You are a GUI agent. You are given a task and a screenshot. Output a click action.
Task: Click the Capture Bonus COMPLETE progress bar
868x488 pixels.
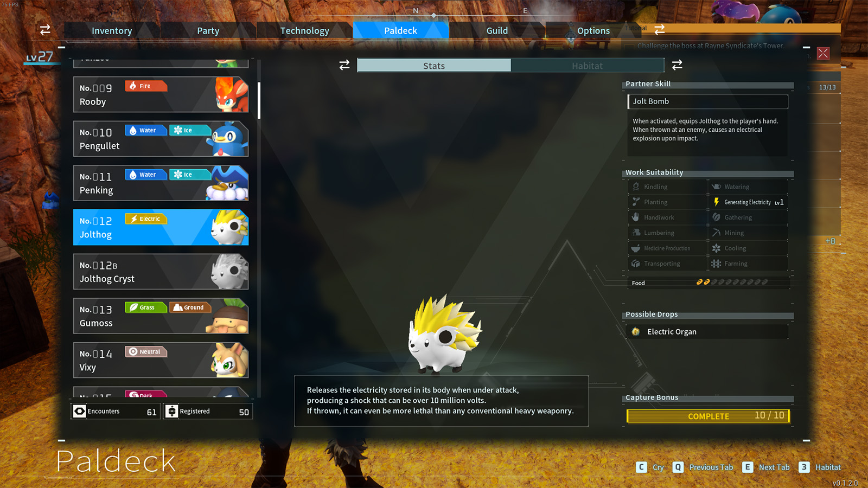[x=708, y=416]
